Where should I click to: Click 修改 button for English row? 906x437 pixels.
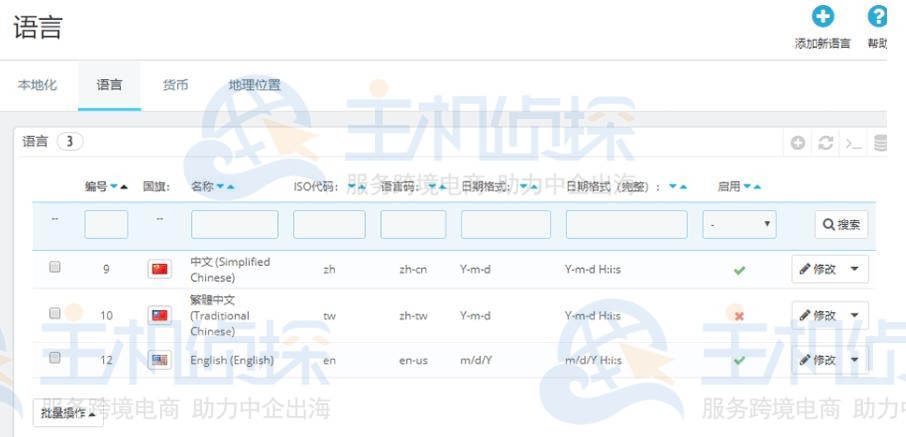819,360
